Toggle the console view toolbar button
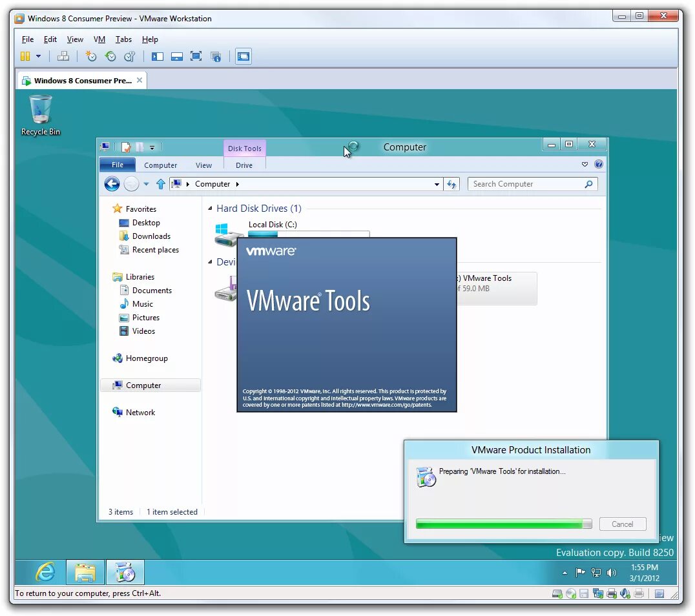Screen dimensions: 695x616 (244, 56)
